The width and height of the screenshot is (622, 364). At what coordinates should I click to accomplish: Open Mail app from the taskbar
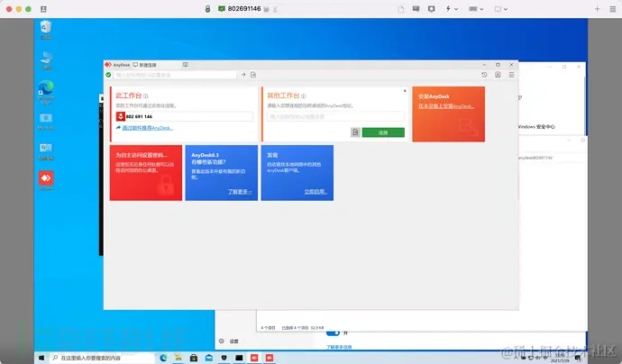(208, 358)
